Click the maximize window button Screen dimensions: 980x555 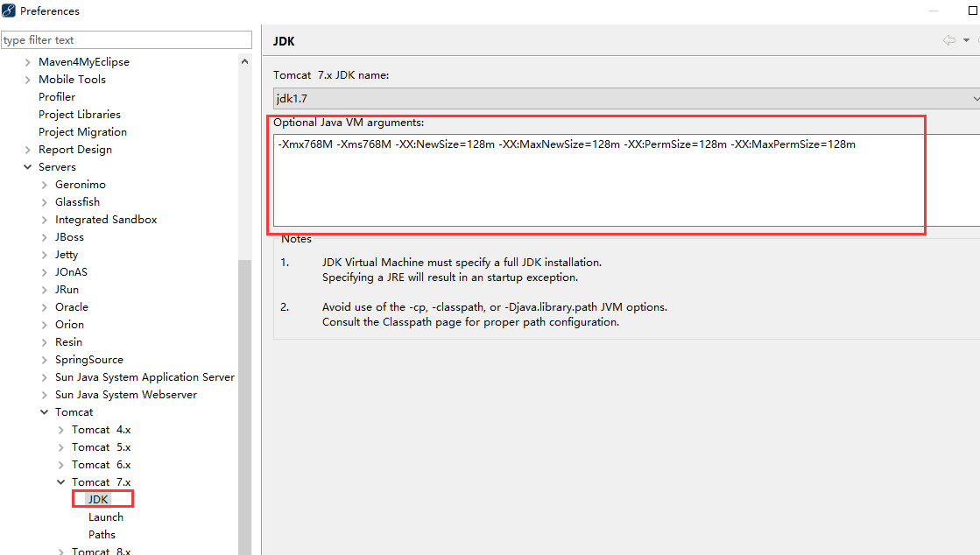(972, 11)
